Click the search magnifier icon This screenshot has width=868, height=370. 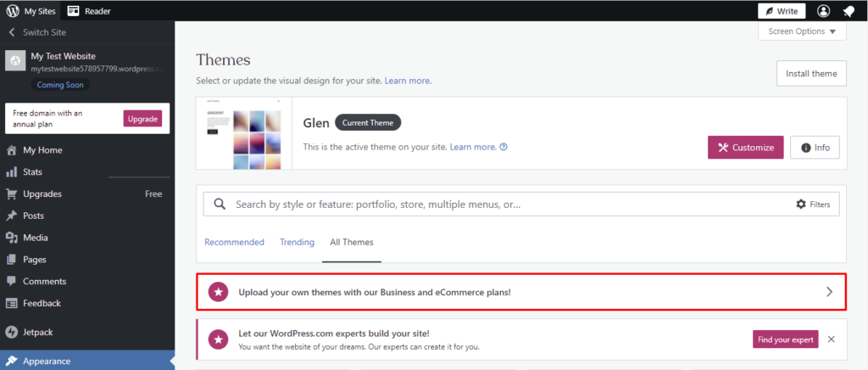[220, 205]
